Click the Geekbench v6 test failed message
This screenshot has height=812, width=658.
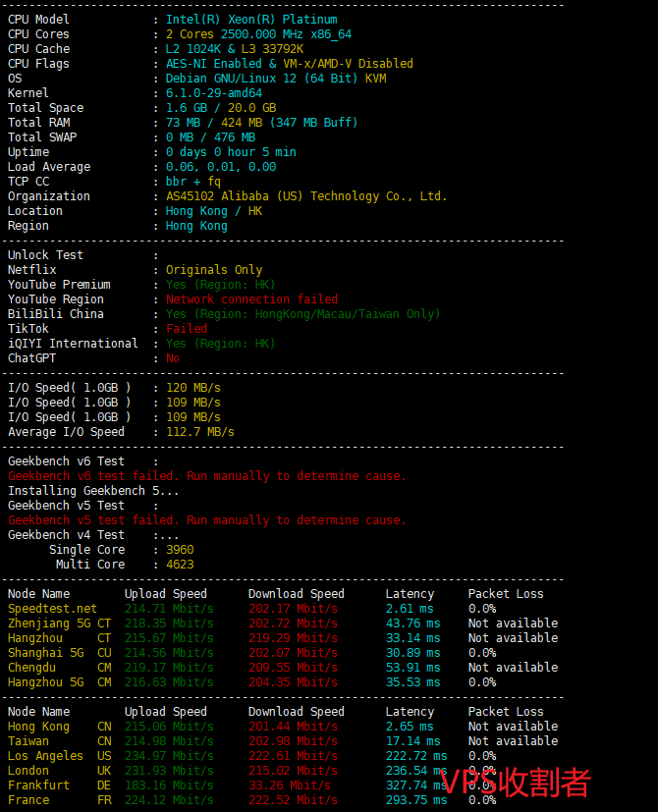206,476
